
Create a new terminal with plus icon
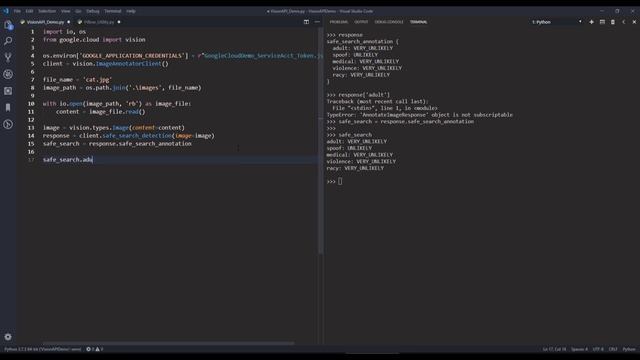click(x=591, y=22)
